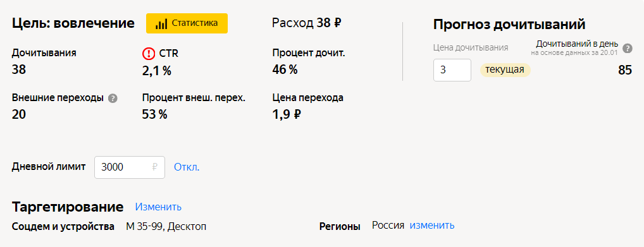Viewport: 644px width, 247px height.
Task: Click the Соцдем и устройства М 35-99, Десктоп text
Action: click(109, 227)
